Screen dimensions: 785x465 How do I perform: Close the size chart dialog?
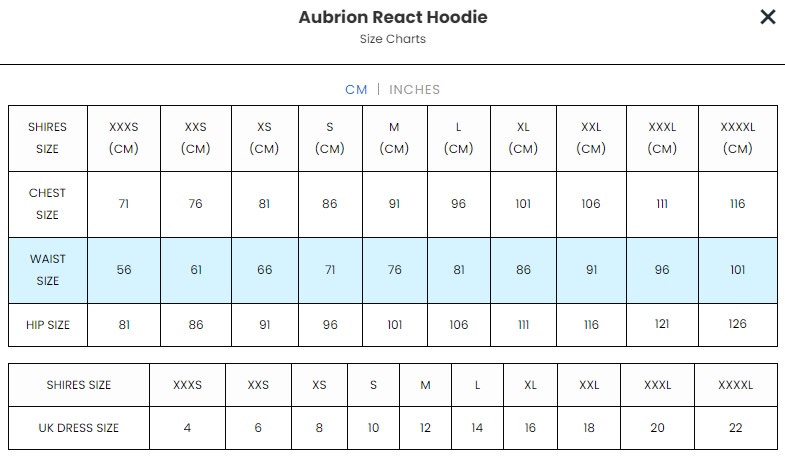tap(767, 17)
